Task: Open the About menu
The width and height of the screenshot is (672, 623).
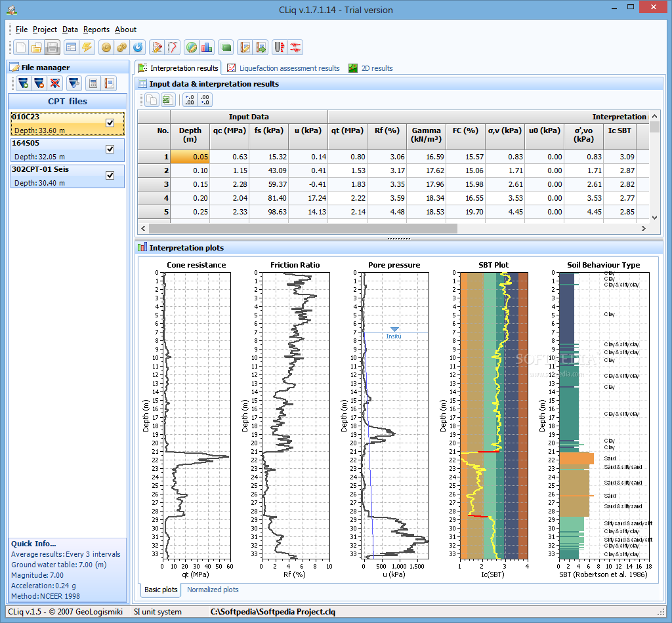Action: click(x=125, y=30)
